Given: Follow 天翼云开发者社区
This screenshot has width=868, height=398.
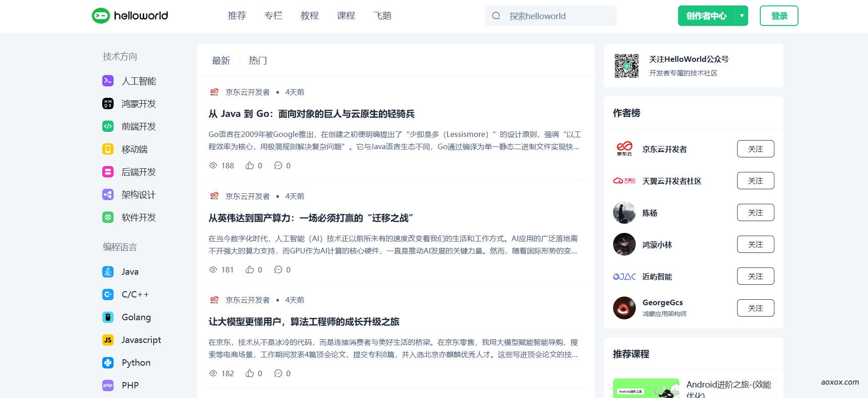Looking at the screenshot, I should coord(755,181).
